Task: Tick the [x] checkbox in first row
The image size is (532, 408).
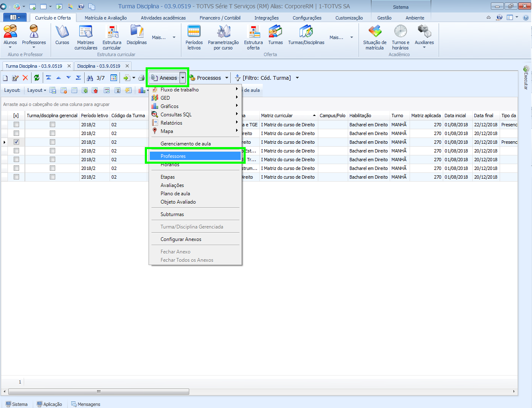Action: (16, 125)
